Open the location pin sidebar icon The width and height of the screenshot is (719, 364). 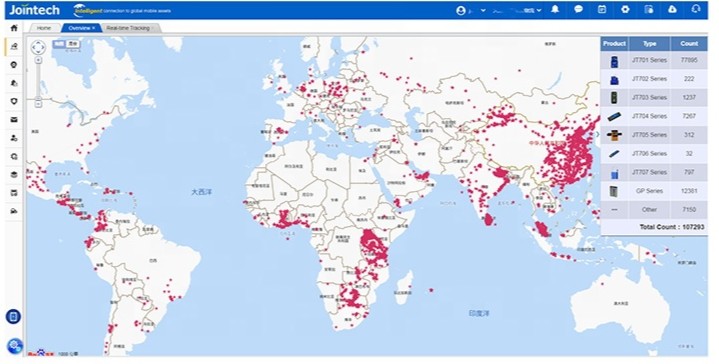point(14,65)
